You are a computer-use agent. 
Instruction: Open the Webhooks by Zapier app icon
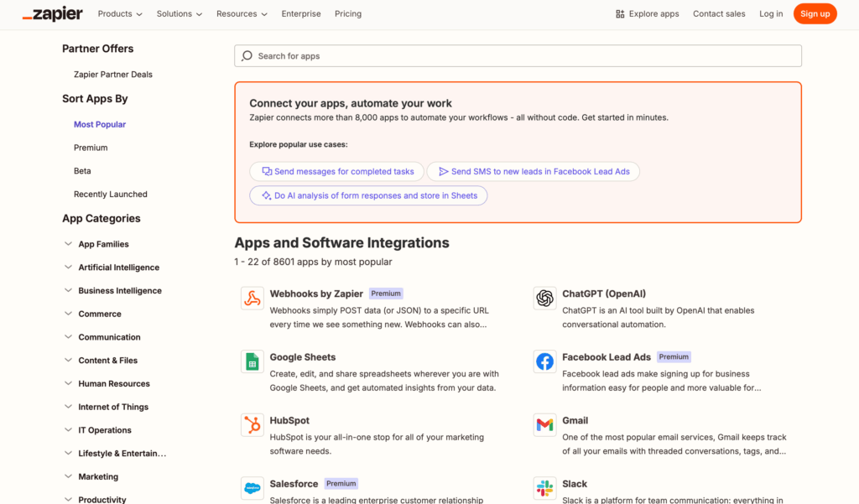[x=252, y=299]
